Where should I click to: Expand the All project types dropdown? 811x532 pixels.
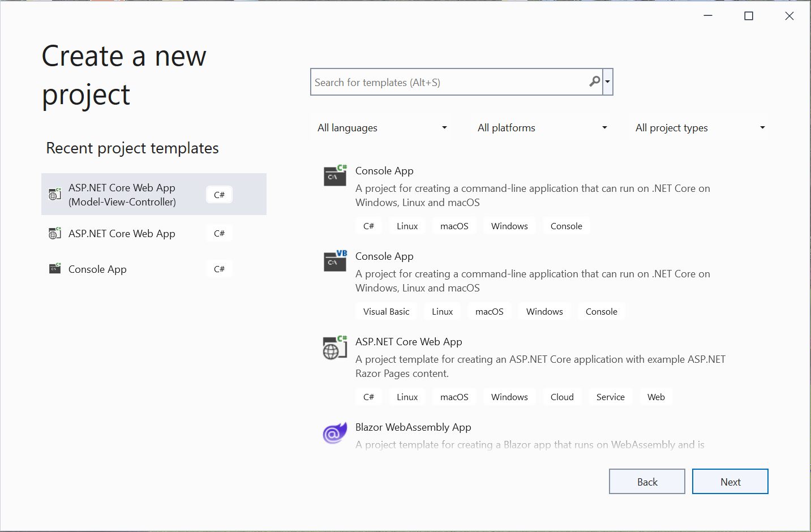(700, 128)
